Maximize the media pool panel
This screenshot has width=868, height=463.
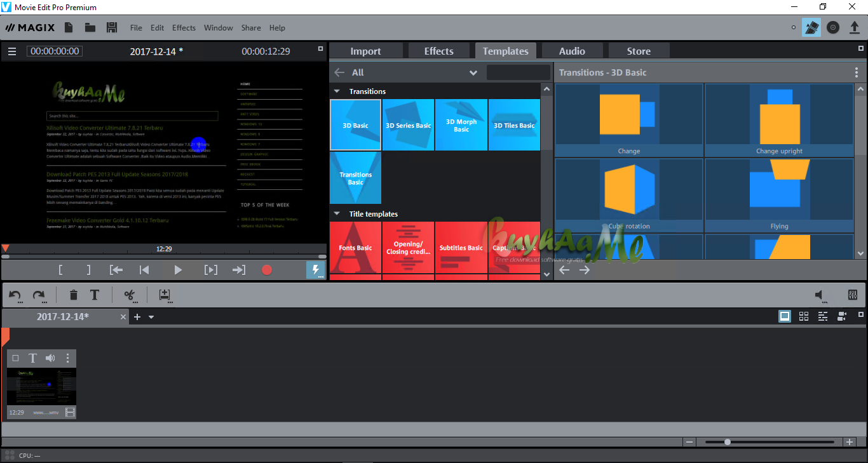click(861, 48)
